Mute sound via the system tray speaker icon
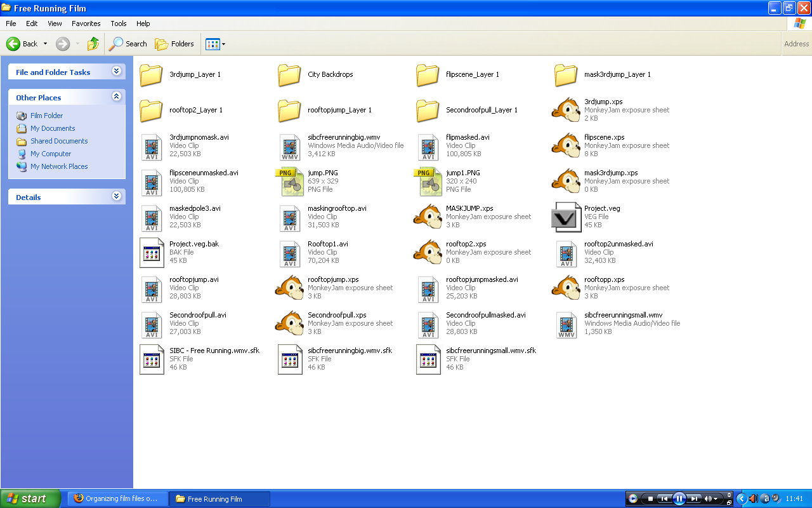 pyautogui.click(x=752, y=498)
